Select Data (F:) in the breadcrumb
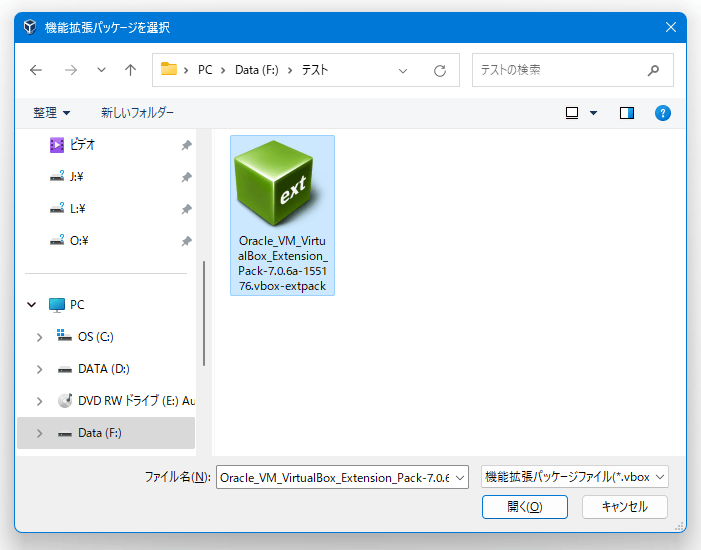Screen dimensions: 701x550 coord(257,70)
